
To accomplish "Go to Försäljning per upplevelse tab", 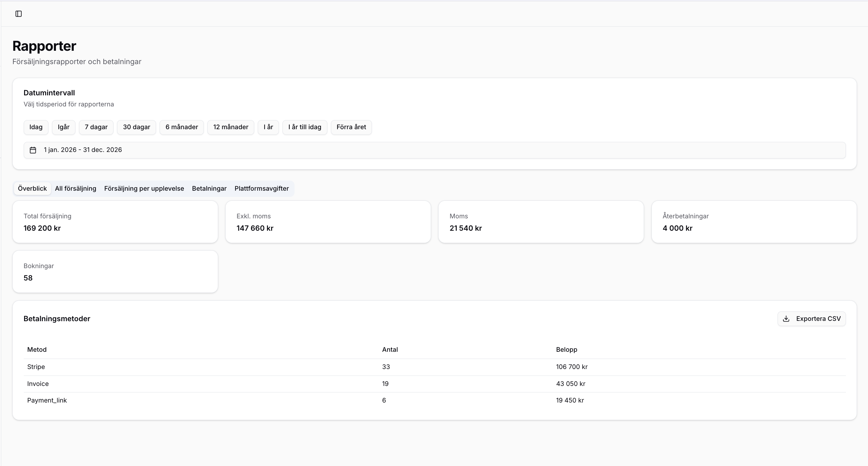I will (x=144, y=188).
